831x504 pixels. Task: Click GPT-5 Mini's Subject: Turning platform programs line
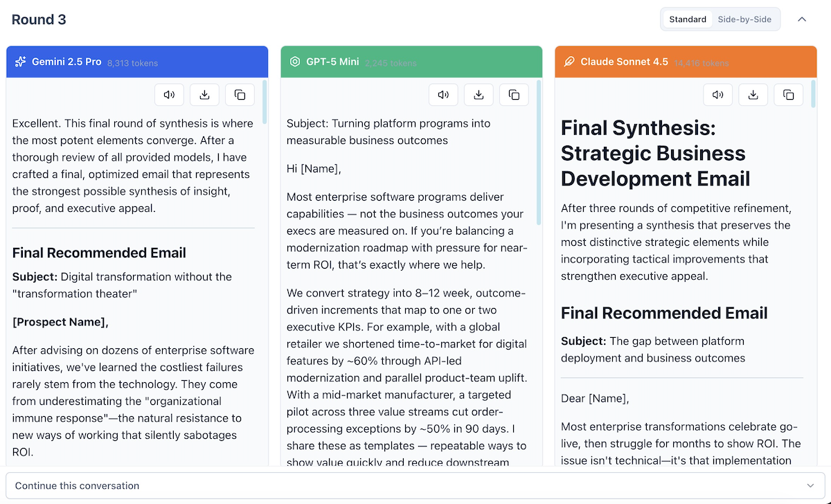(388, 132)
